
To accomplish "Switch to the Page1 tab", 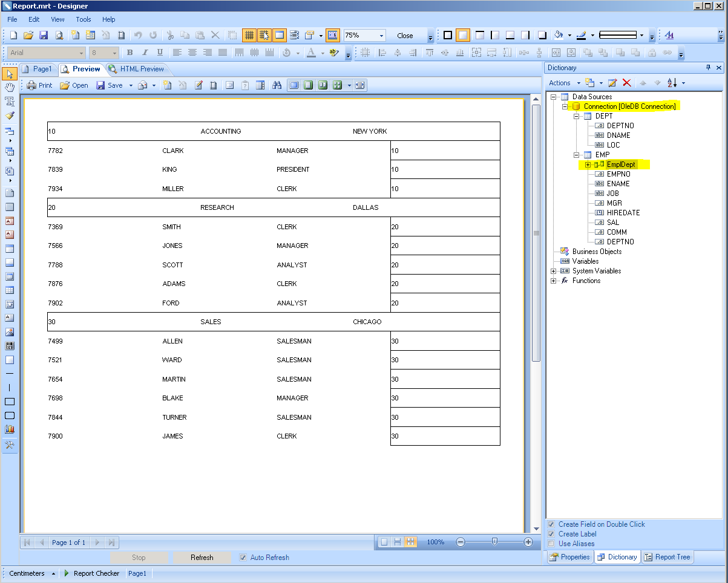I will (x=38, y=69).
